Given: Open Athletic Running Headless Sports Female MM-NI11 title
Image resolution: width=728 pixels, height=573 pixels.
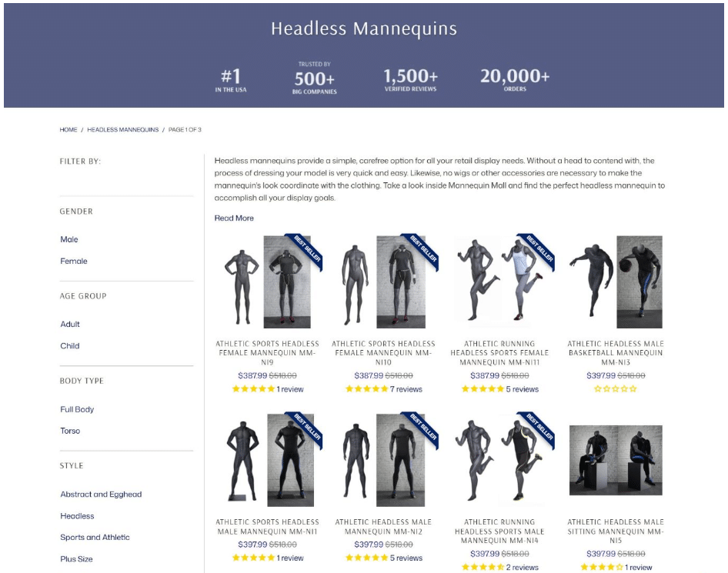Looking at the screenshot, I should (499, 353).
